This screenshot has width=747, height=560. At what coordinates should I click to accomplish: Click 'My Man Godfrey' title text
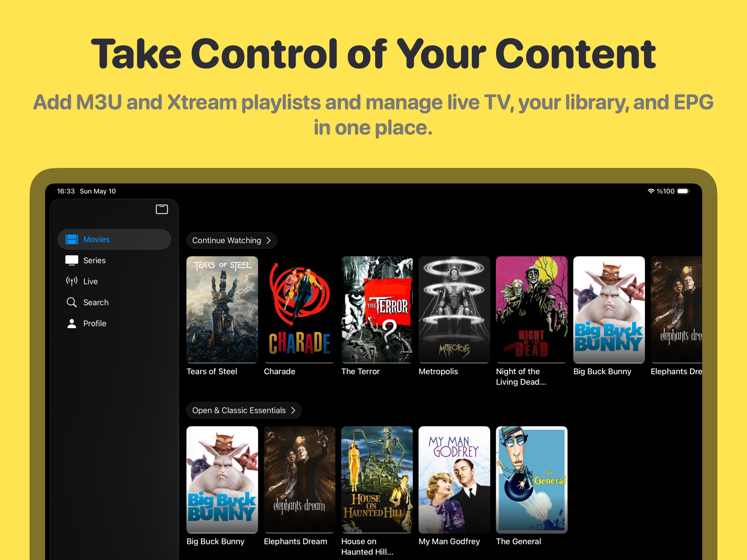(449, 542)
